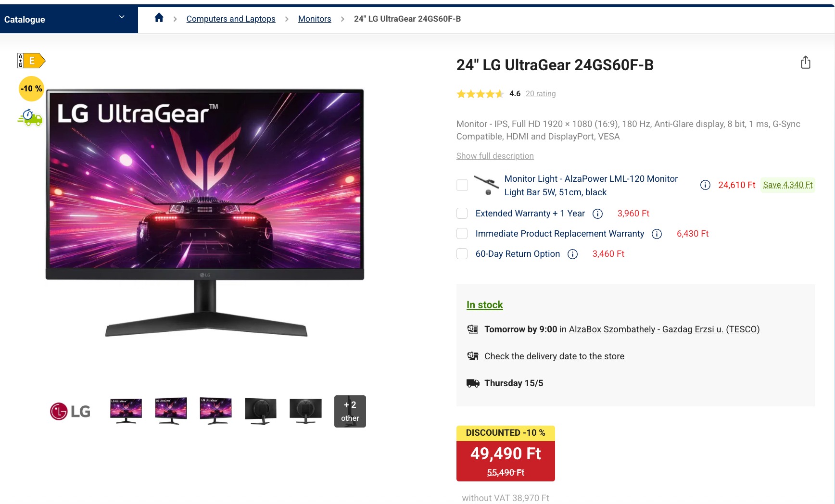Viewport: 835px width, 504px height.
Task: Go to Monitors breadcrumb
Action: coord(315,19)
